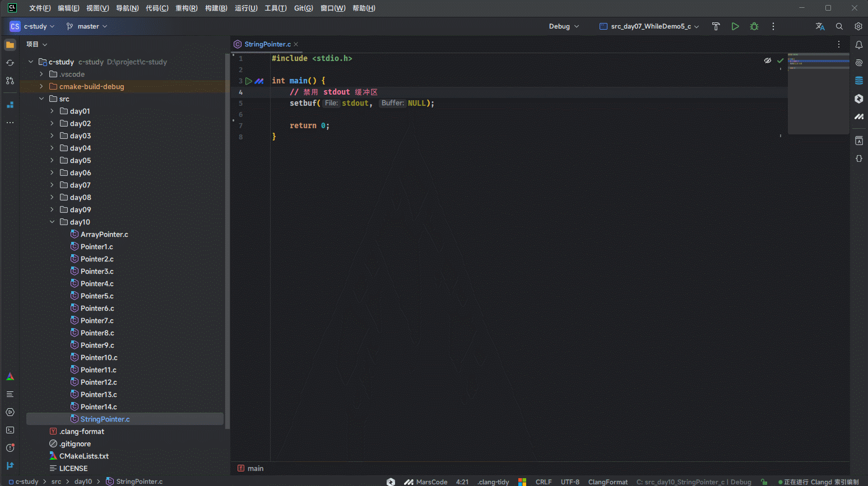Open the master branch dropdown
The image size is (868, 486).
click(x=86, y=26)
